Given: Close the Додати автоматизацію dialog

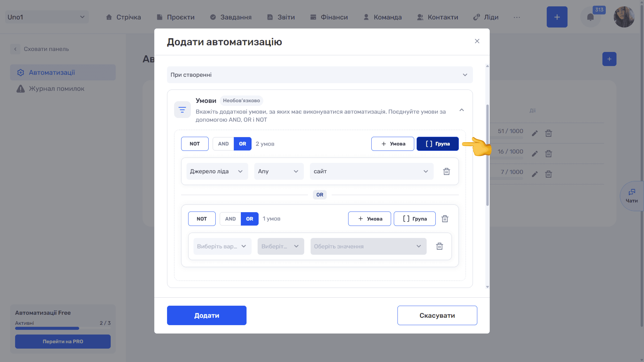Looking at the screenshot, I should tap(477, 41).
